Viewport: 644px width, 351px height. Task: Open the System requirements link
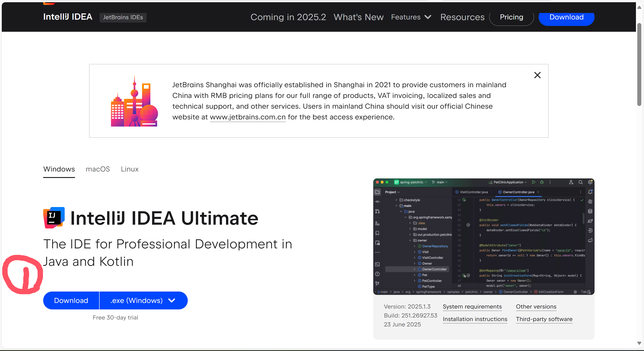472,307
